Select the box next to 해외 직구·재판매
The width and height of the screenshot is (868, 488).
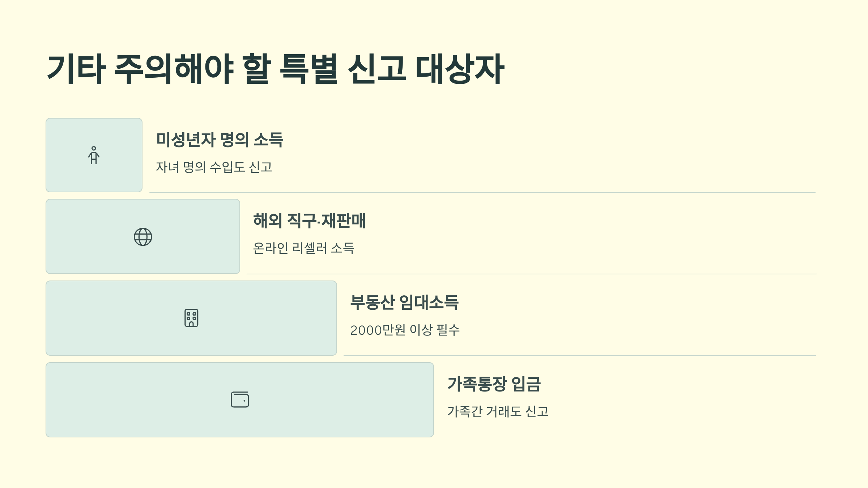143,236
